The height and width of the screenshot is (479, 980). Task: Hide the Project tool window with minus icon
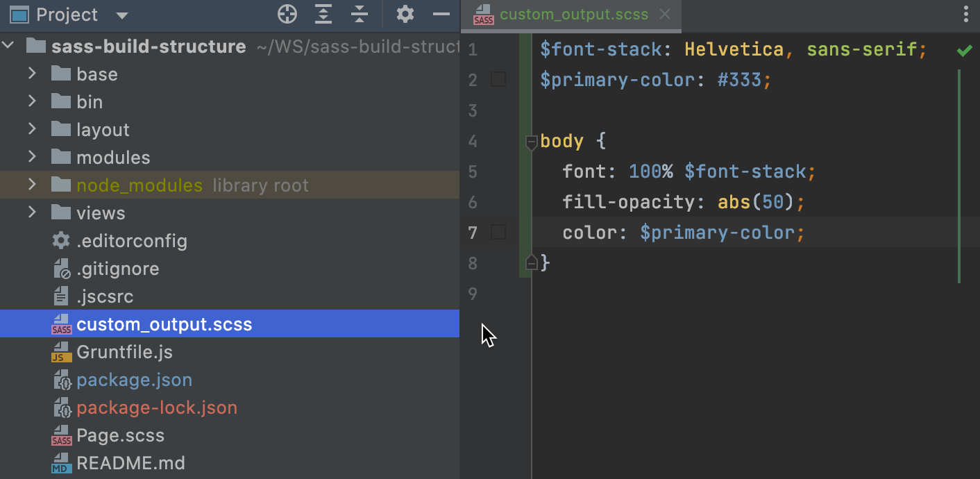[x=442, y=14]
